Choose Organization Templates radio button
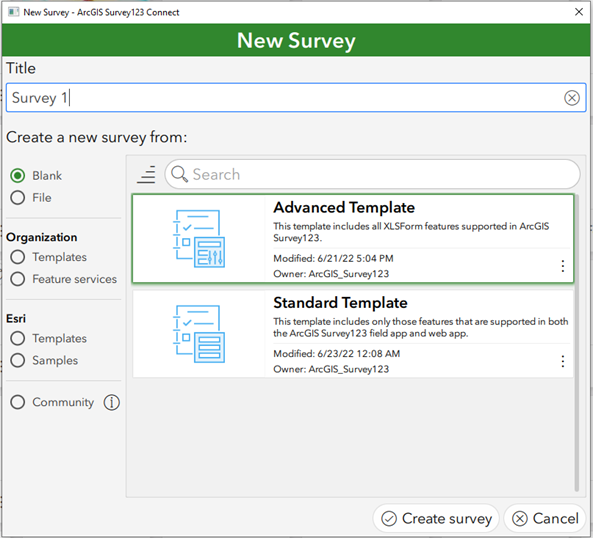Viewport: 593px width, 538px height. (x=18, y=257)
